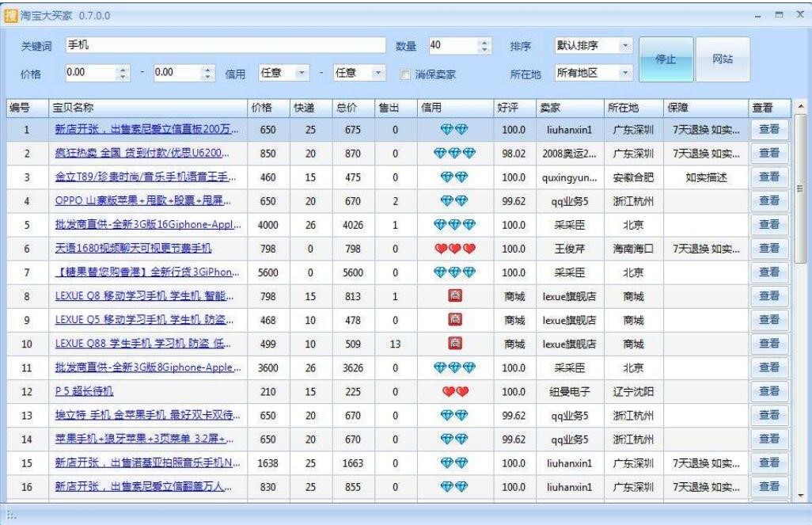
Task: Click the scrollbar up arrow
Action: [801, 106]
